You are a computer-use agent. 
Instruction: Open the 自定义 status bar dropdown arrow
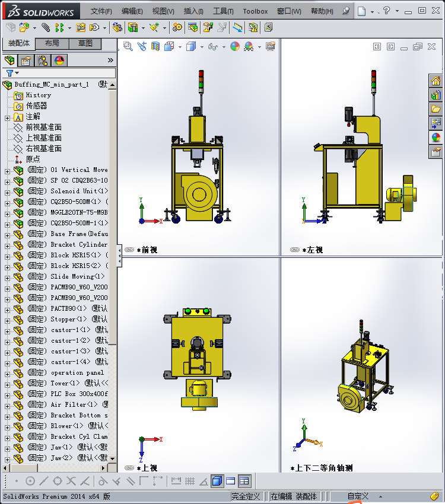(380, 496)
